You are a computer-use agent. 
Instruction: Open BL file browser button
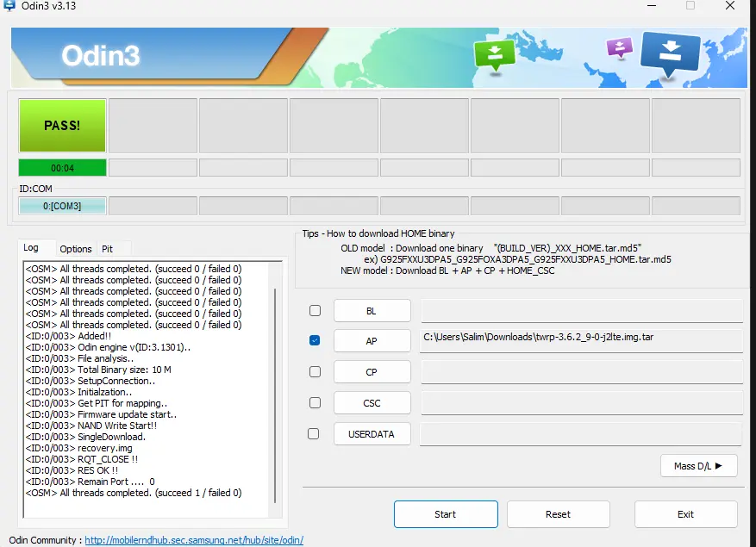pyautogui.click(x=372, y=311)
